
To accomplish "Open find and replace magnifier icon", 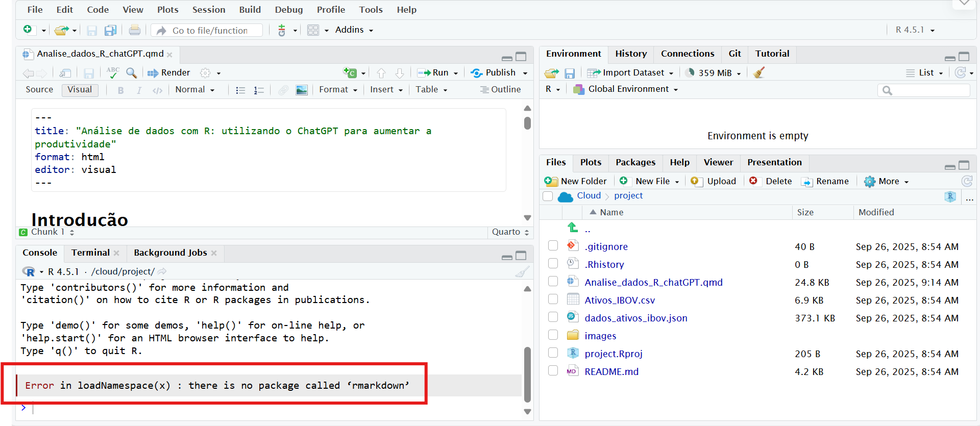I will 132,73.
